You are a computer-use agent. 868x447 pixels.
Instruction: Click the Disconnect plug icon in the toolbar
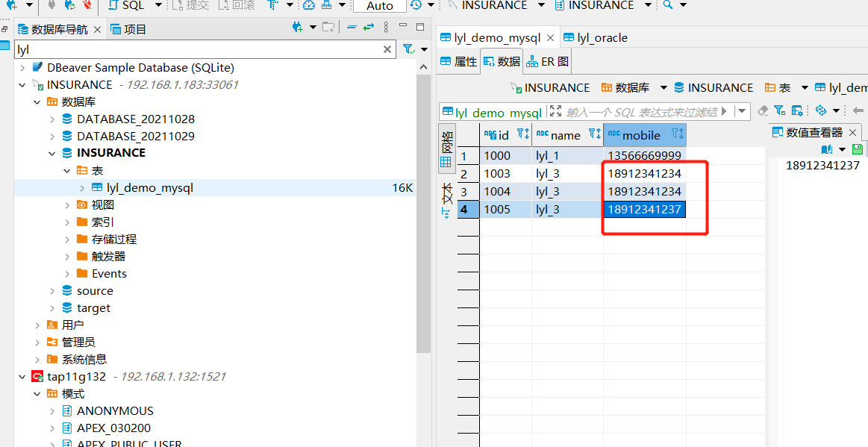point(87,5)
